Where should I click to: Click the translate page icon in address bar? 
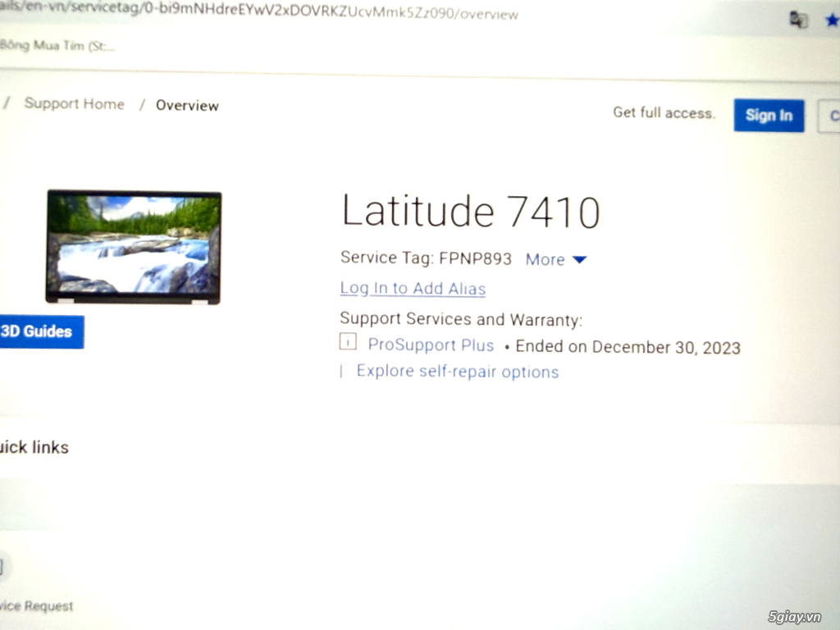(x=798, y=21)
